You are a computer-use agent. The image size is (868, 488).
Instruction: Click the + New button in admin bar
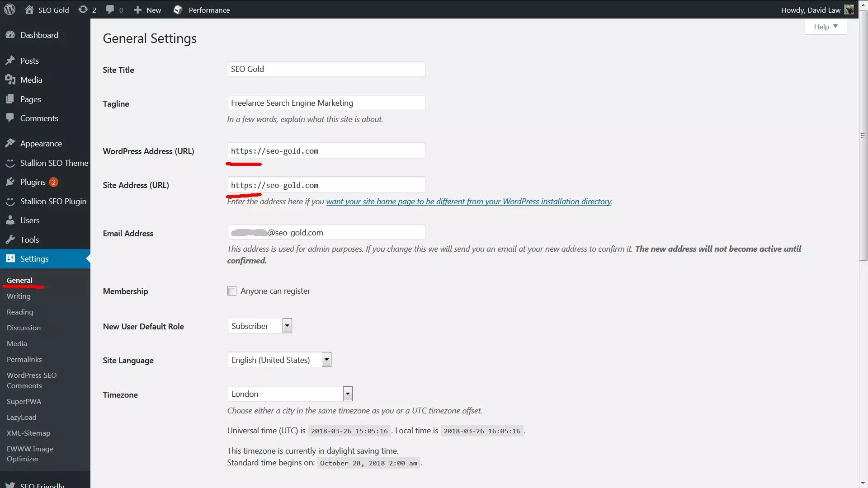click(x=147, y=9)
